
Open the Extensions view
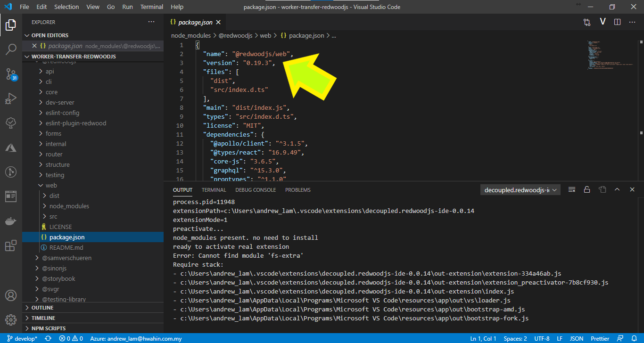tap(11, 245)
